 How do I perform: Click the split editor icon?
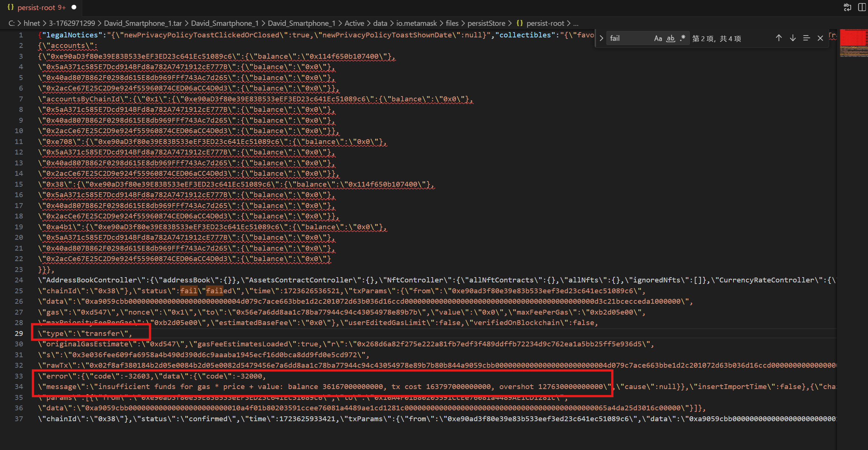click(x=862, y=7)
